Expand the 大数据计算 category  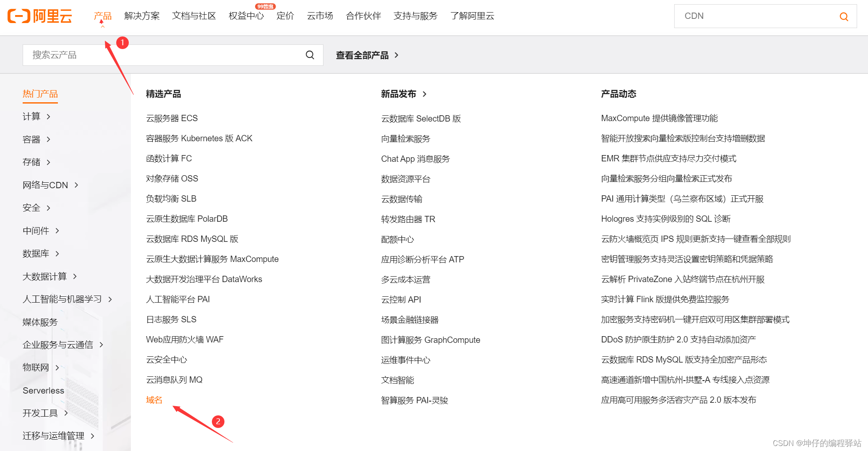(x=50, y=276)
